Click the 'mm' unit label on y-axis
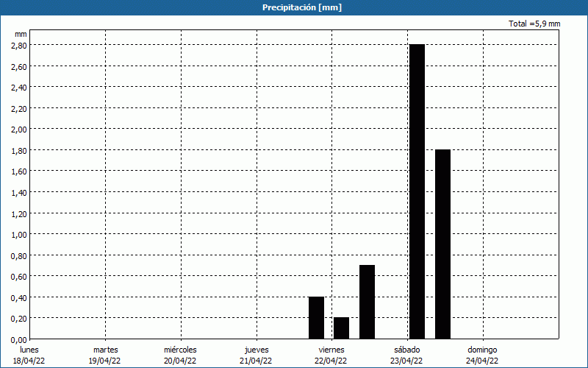 [21, 34]
